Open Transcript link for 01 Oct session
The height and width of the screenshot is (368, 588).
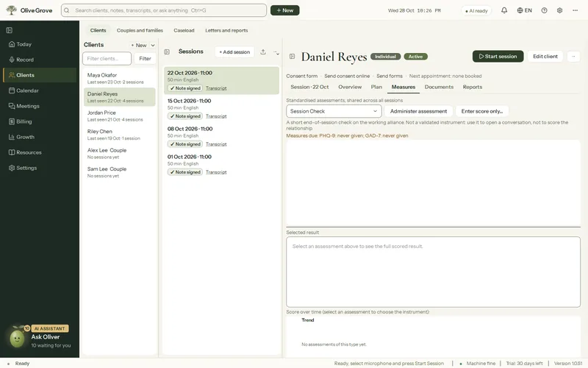216,172
